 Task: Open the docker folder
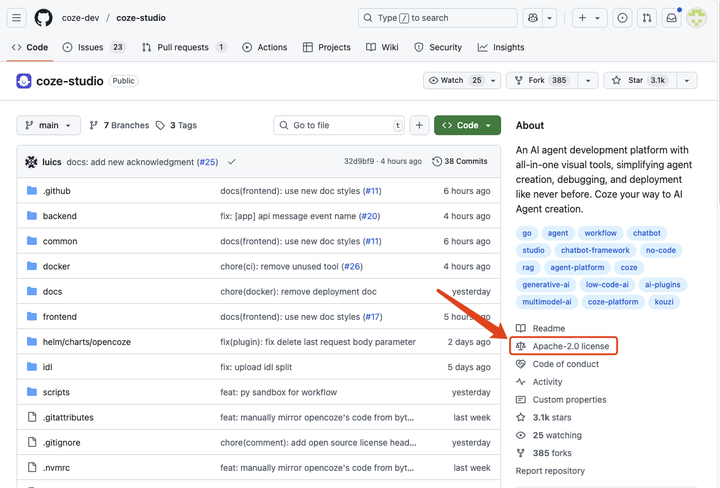(56, 267)
